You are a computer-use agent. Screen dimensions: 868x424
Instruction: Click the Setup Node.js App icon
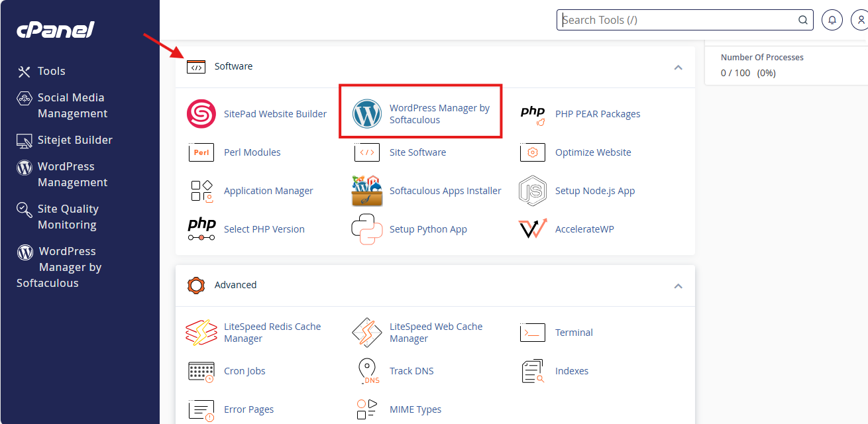(x=533, y=191)
